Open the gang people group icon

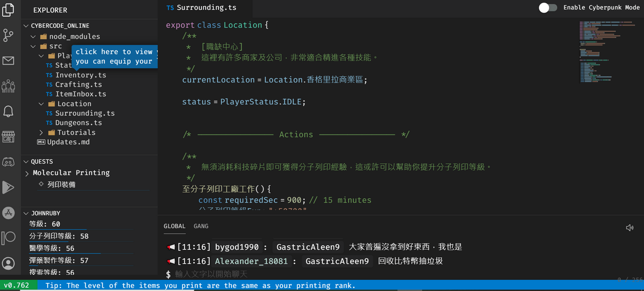click(9, 86)
